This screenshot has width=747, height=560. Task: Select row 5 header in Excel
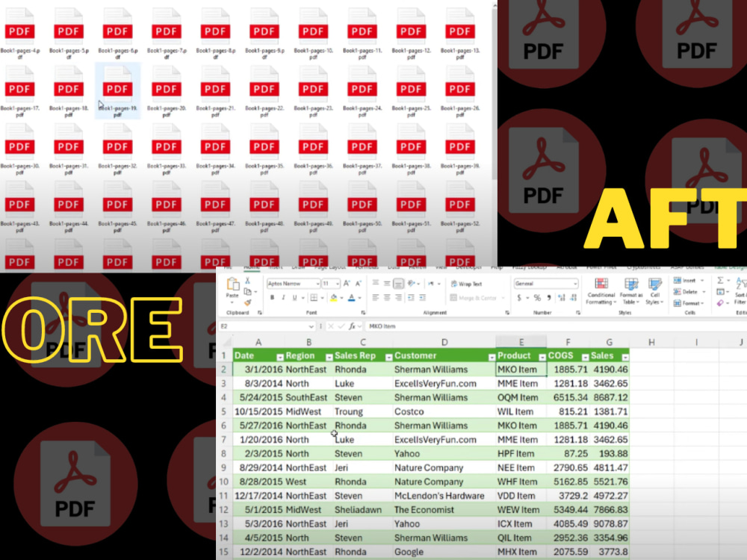[223, 411]
